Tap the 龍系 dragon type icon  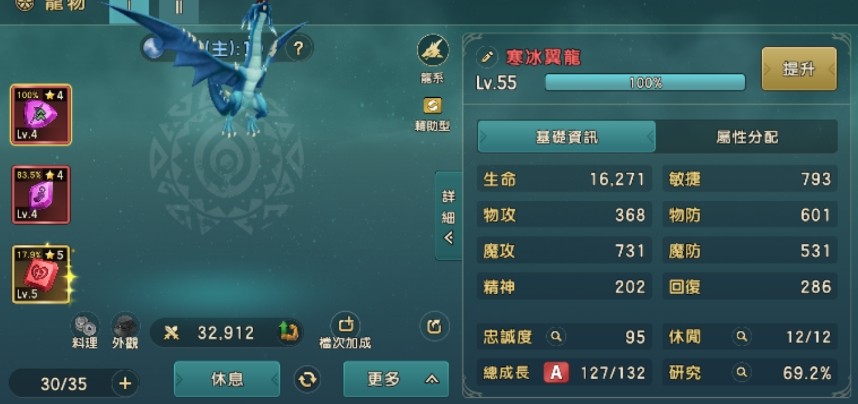(x=433, y=50)
